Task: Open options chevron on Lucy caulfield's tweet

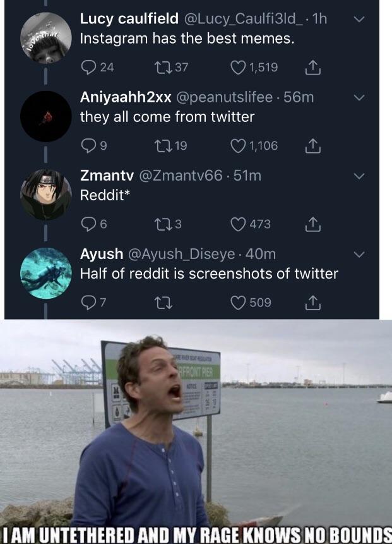Action: click(359, 20)
